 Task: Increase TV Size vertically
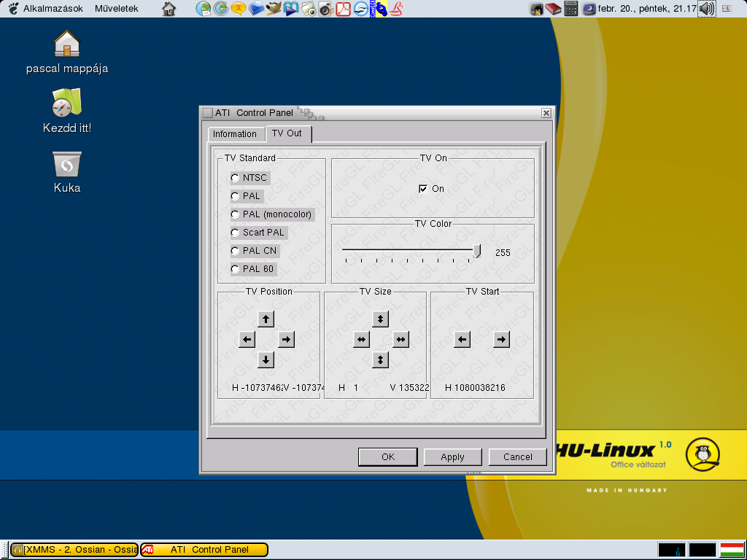pos(380,319)
